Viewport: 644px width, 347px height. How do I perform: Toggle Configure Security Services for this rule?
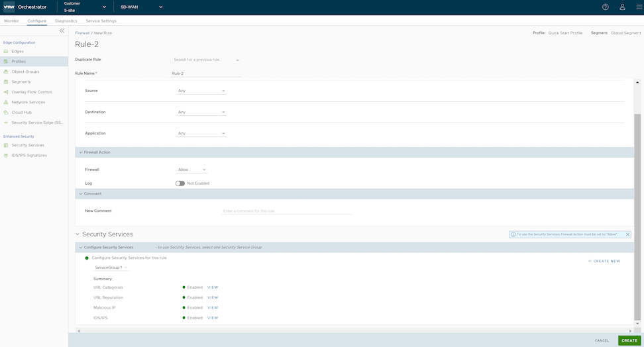(87, 258)
